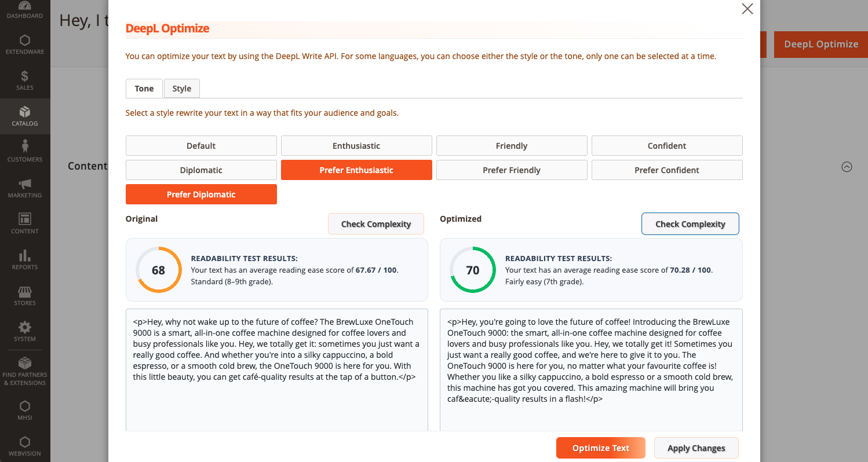
Task: Close the DeepL Optimize dialog
Action: click(747, 9)
